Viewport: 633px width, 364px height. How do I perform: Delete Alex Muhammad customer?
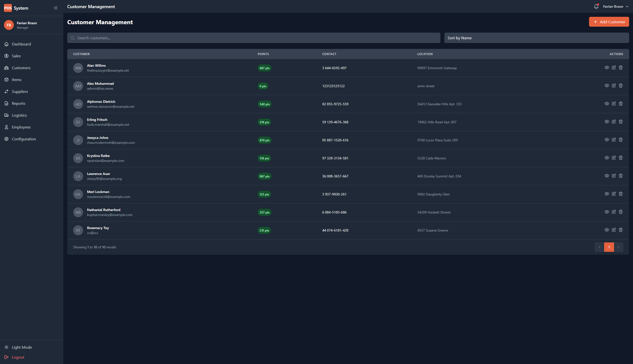pos(621,86)
